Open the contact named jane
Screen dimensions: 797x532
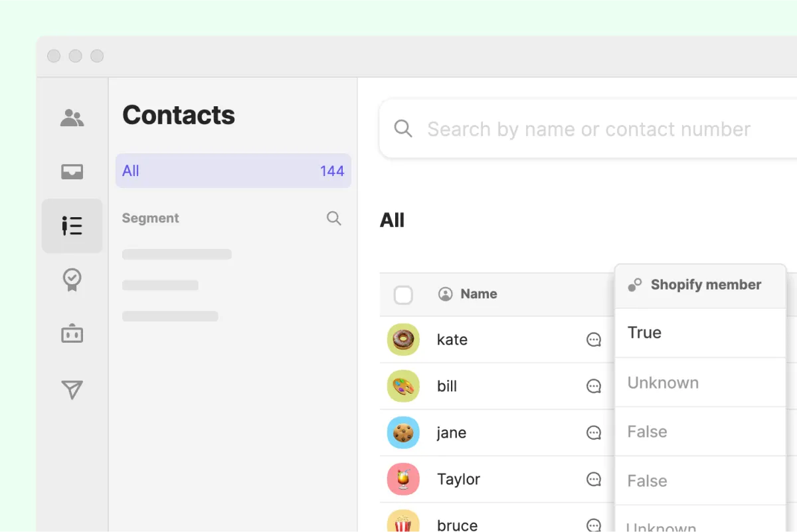click(x=452, y=433)
